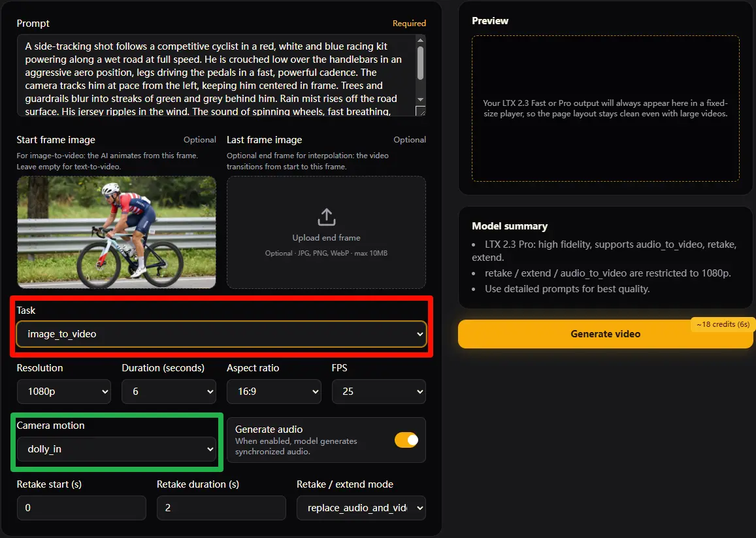Screen dimensions: 756x538
Task: Click inside the Prompt text area
Action: click(216, 75)
